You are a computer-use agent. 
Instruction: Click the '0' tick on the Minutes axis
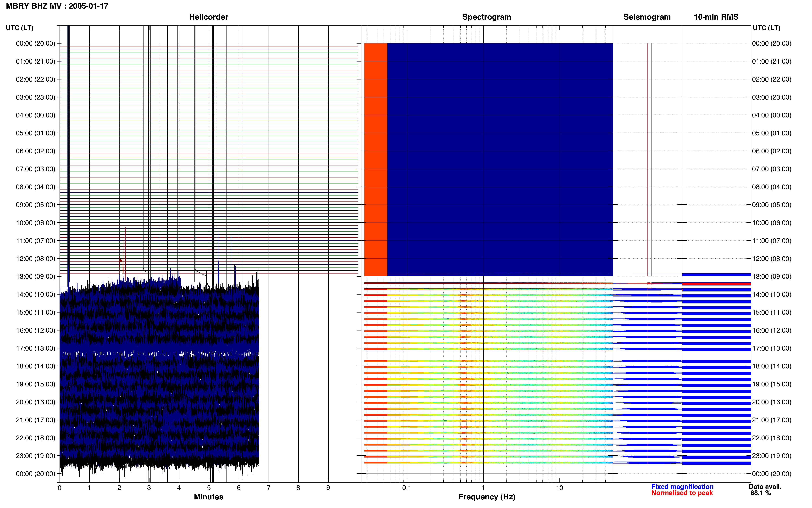59,488
